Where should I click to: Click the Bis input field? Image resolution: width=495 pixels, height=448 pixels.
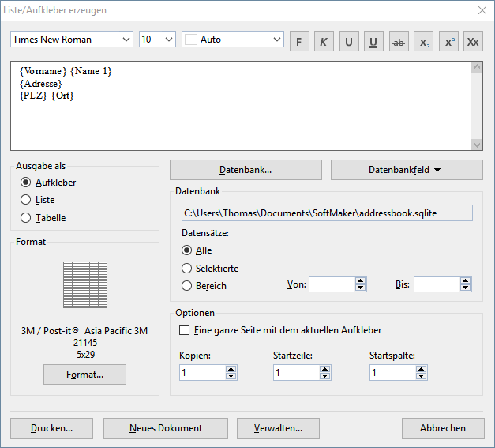[437, 284]
